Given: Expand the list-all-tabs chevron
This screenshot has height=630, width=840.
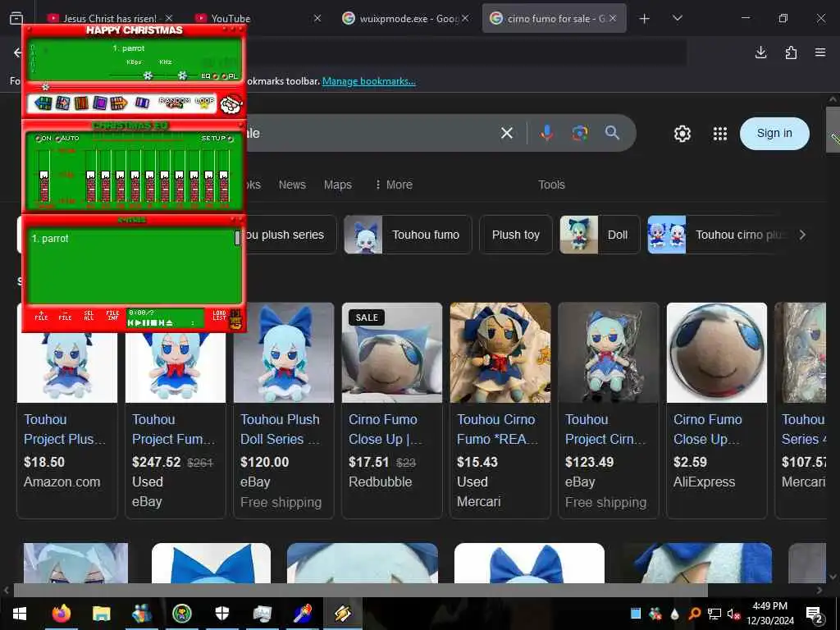Looking at the screenshot, I should click(677, 18).
